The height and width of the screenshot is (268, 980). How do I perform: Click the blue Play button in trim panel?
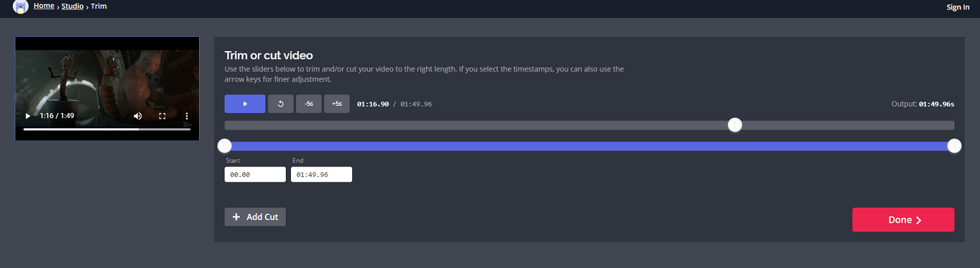(x=245, y=104)
